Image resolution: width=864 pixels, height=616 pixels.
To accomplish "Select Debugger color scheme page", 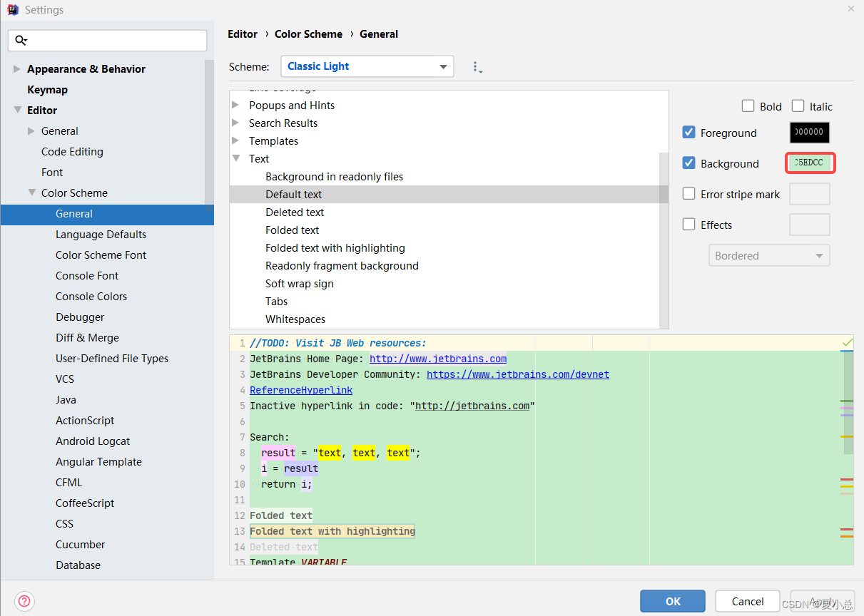I will tap(80, 317).
